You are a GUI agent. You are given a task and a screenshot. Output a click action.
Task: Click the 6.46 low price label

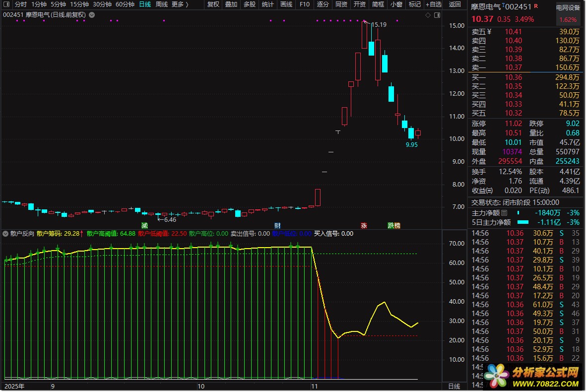pos(170,220)
